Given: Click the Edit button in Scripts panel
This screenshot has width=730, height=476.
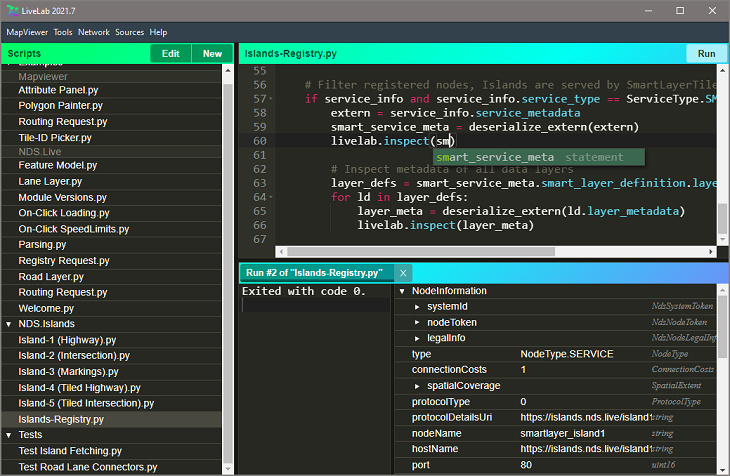Looking at the screenshot, I should pos(170,54).
